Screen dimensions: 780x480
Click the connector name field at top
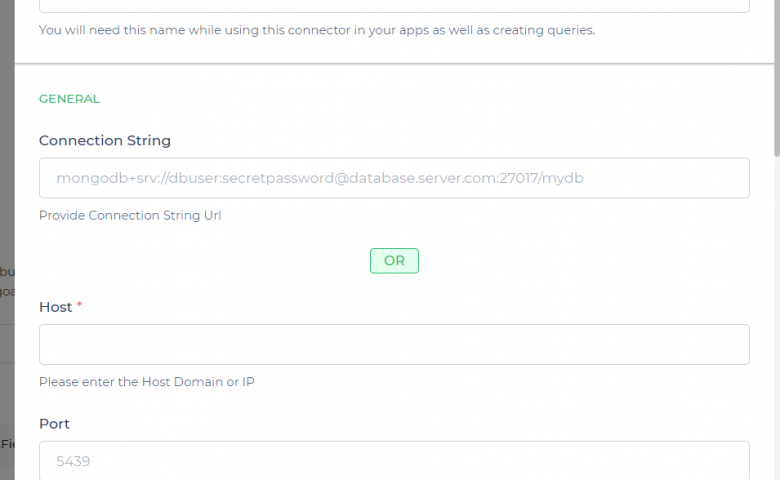(394, 5)
